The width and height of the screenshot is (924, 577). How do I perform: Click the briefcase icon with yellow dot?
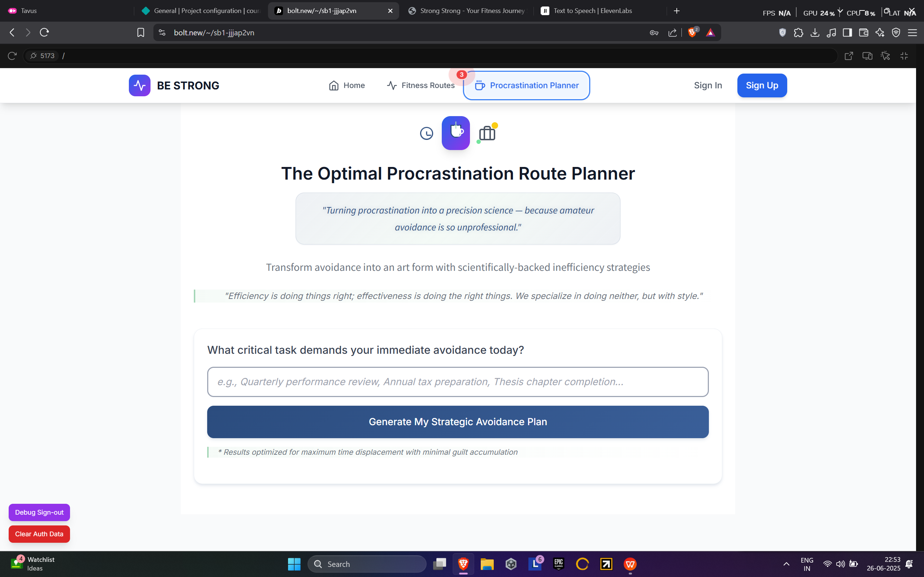[x=487, y=133]
